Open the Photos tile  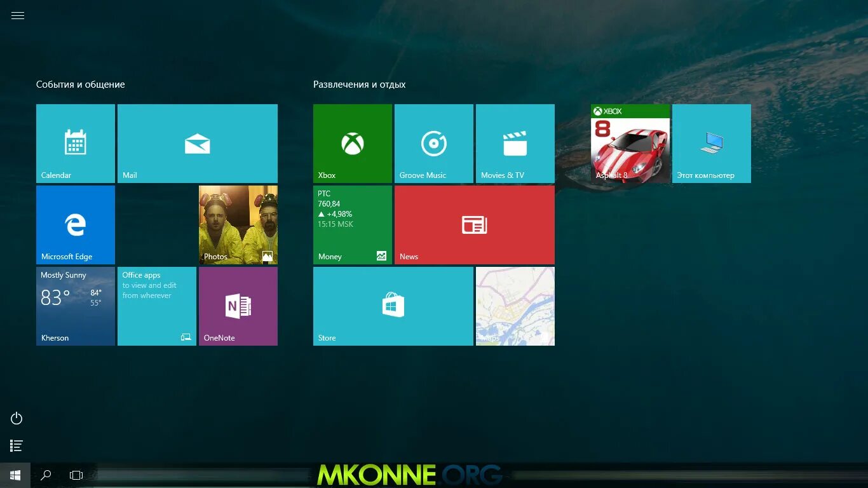pyautogui.click(x=238, y=225)
